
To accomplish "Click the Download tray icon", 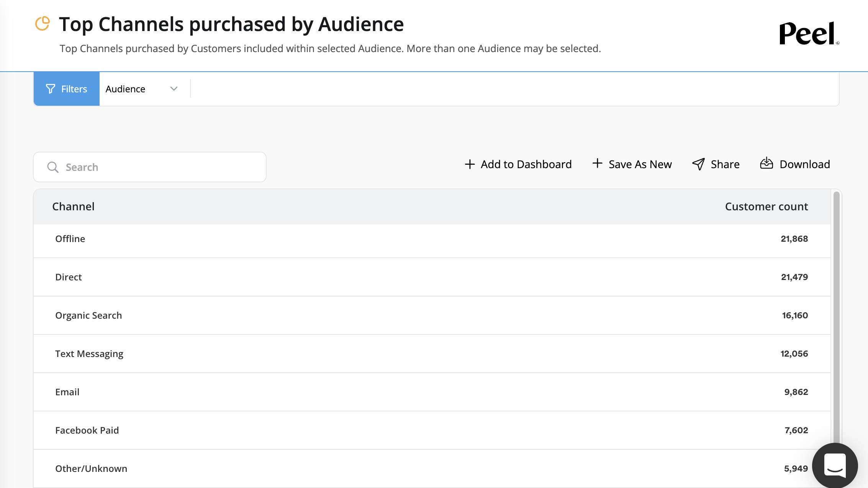I will tap(766, 164).
